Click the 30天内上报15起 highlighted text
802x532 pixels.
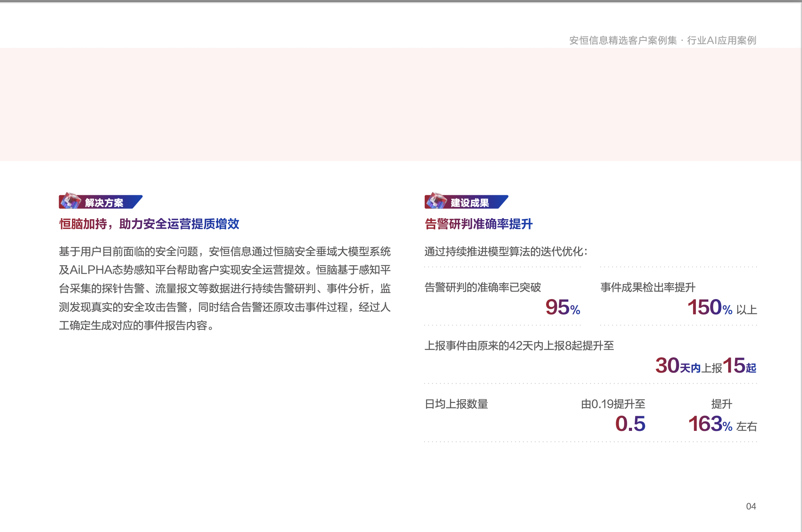(706, 366)
